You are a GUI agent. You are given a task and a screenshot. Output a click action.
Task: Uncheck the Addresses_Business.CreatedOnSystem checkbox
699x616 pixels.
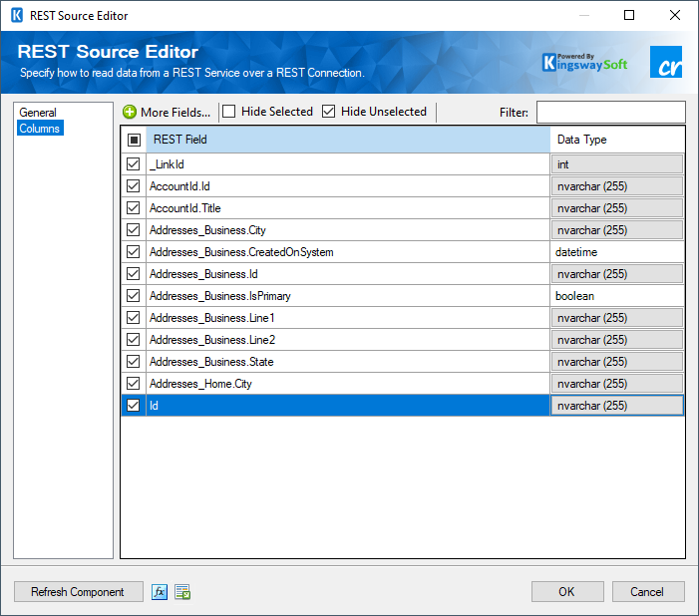[x=133, y=252]
